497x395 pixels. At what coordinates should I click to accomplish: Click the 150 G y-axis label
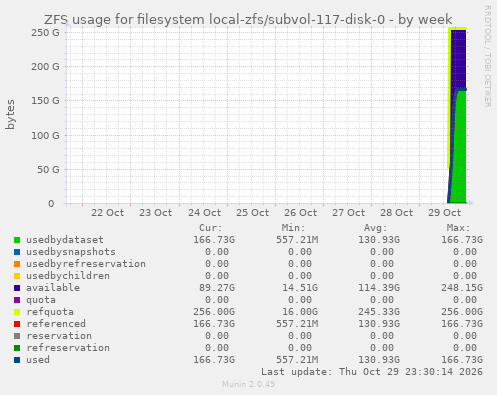tap(45, 101)
